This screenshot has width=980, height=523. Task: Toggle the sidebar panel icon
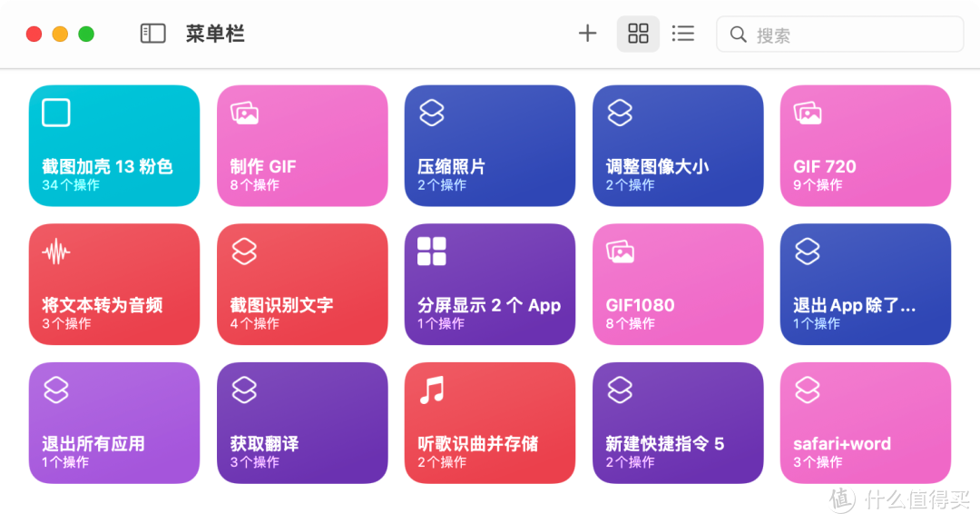pyautogui.click(x=153, y=34)
